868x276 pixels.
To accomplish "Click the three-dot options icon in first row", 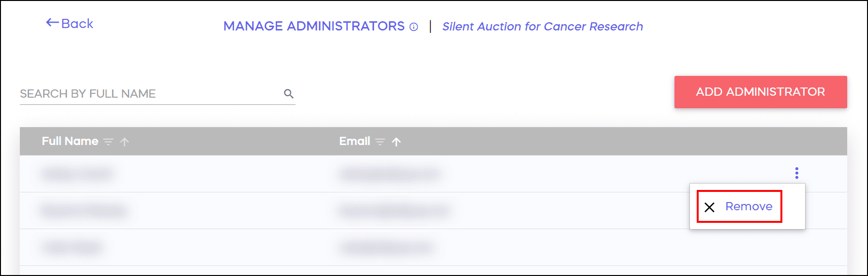I will pos(796,173).
